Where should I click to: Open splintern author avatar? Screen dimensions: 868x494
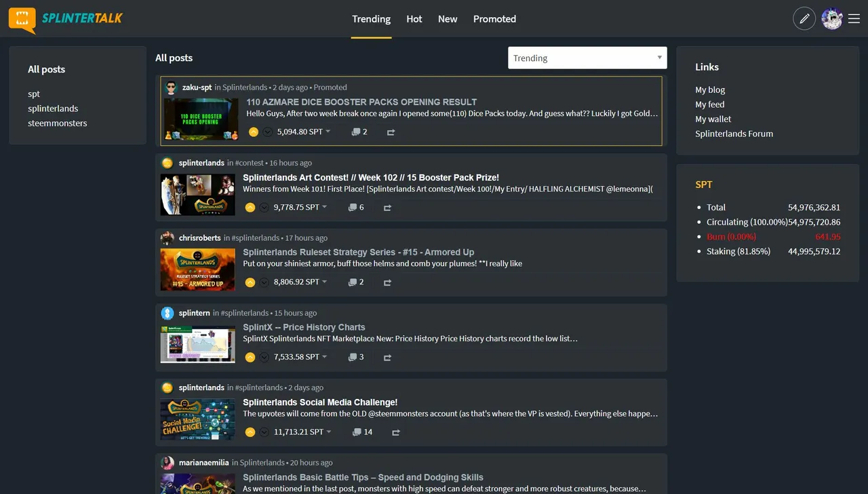(x=167, y=313)
